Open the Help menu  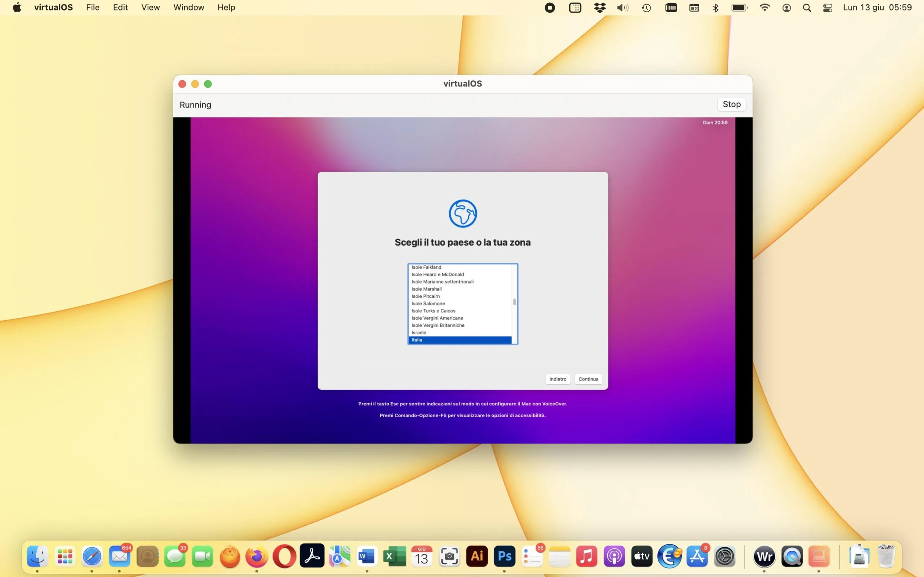(x=226, y=7)
